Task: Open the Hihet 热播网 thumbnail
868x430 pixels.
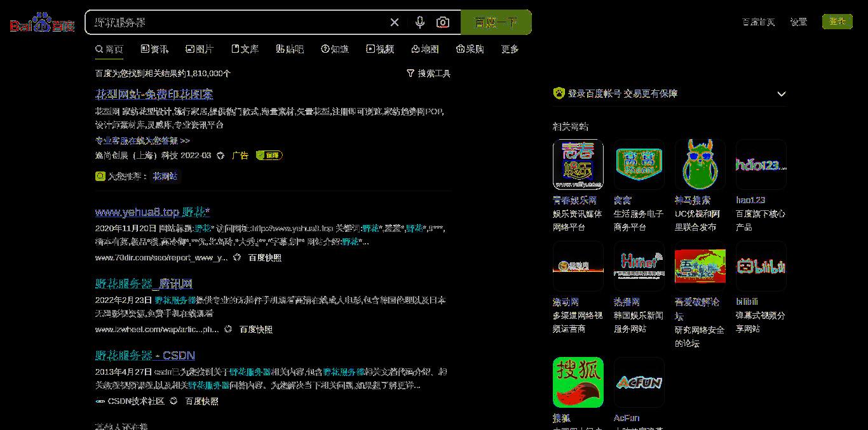Action: pos(639,266)
